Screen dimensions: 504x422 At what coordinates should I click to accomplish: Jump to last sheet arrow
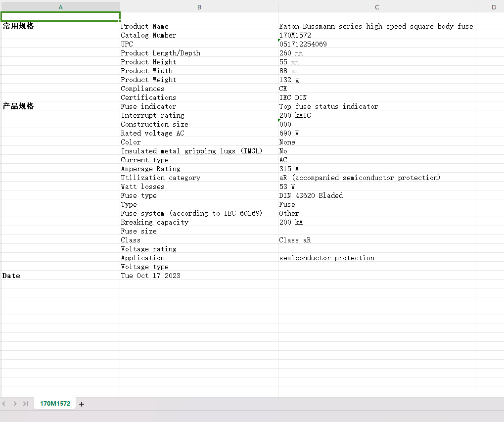coord(25,404)
